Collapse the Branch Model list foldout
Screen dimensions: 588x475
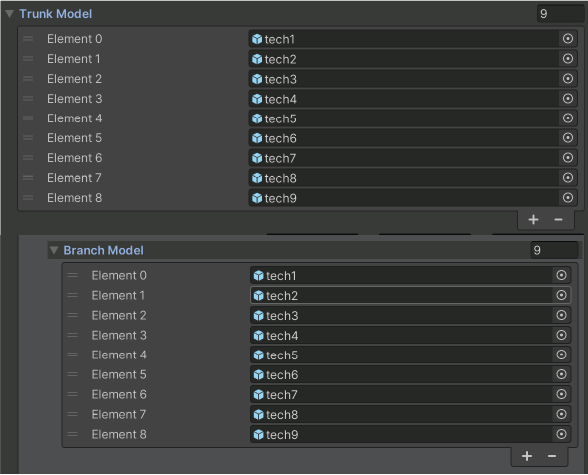(54, 250)
